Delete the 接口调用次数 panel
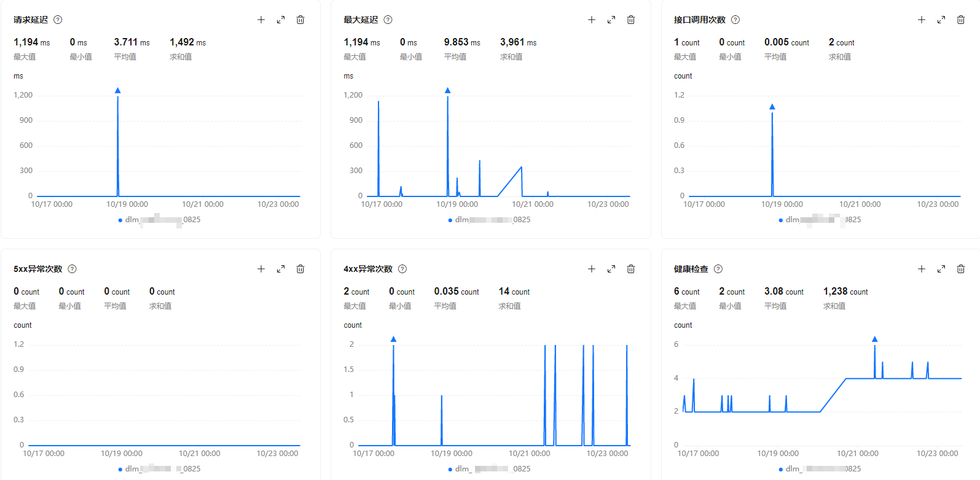 (961, 20)
